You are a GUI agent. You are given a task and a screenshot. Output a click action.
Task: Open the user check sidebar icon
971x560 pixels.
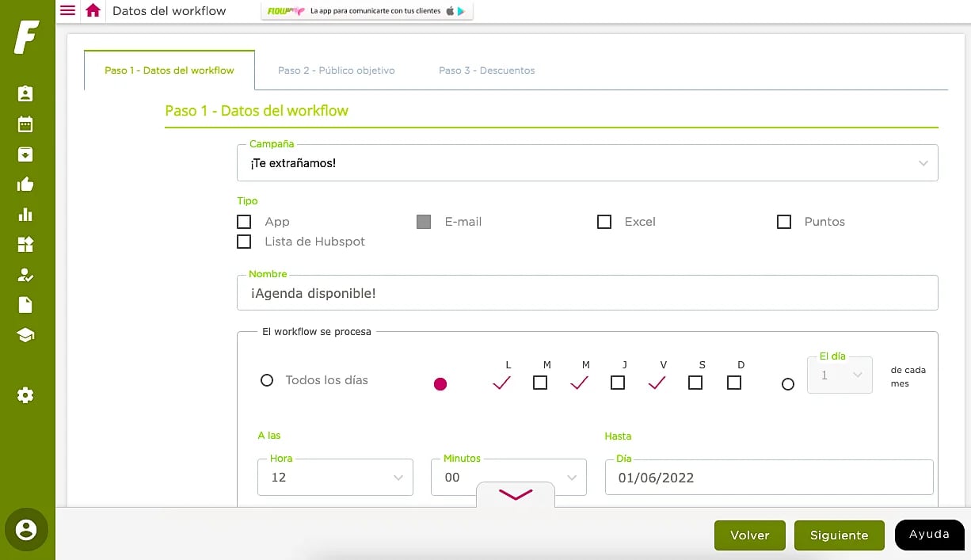(25, 275)
